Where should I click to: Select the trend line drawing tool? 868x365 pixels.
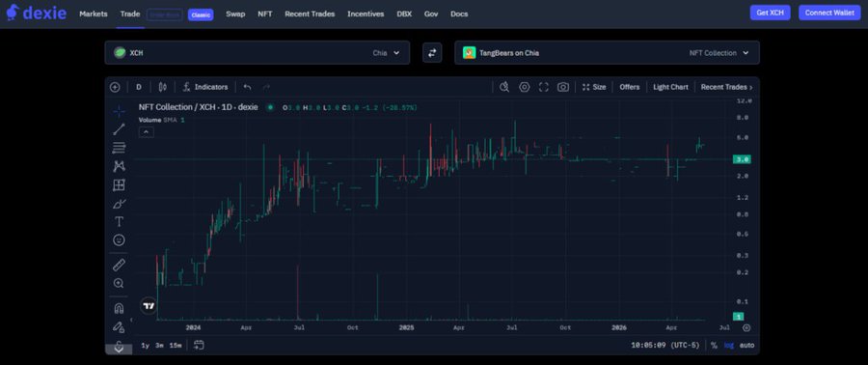pos(119,129)
